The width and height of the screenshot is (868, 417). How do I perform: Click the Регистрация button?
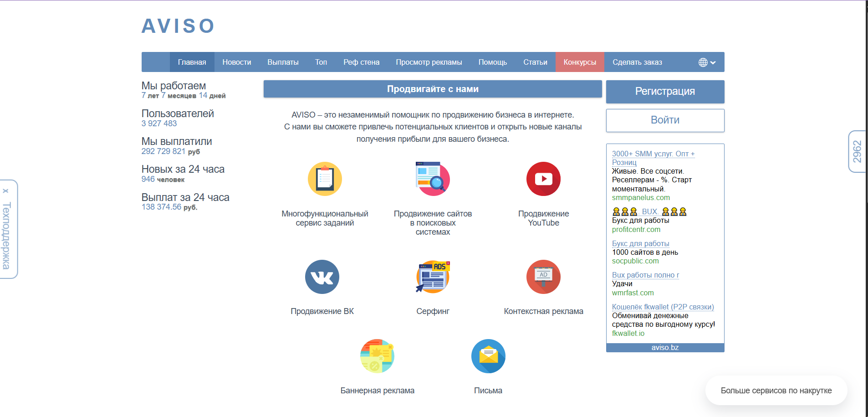tap(665, 92)
